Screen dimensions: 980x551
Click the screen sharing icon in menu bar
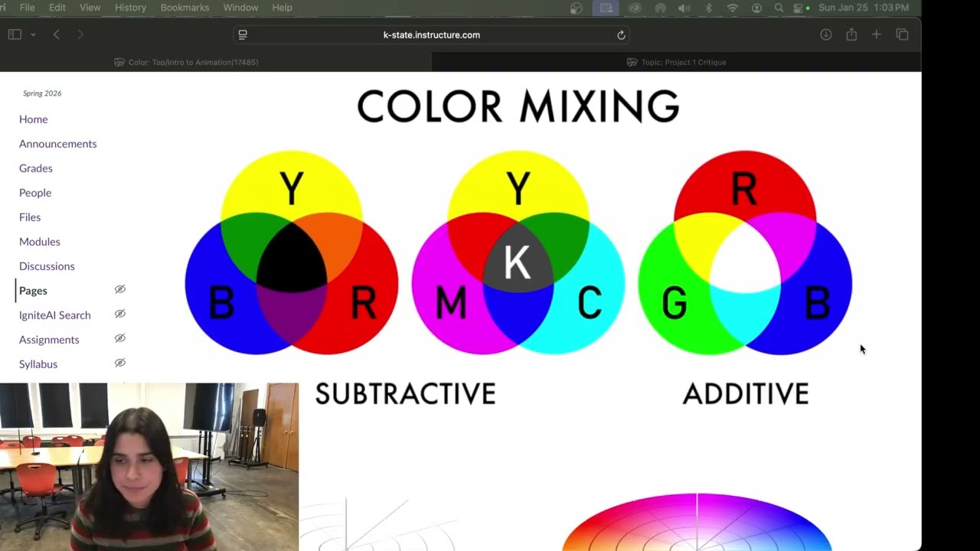point(606,8)
